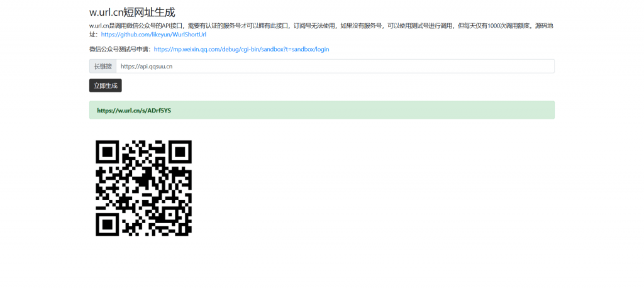
Task: Click the generated QR code image center
Action: click(143, 188)
